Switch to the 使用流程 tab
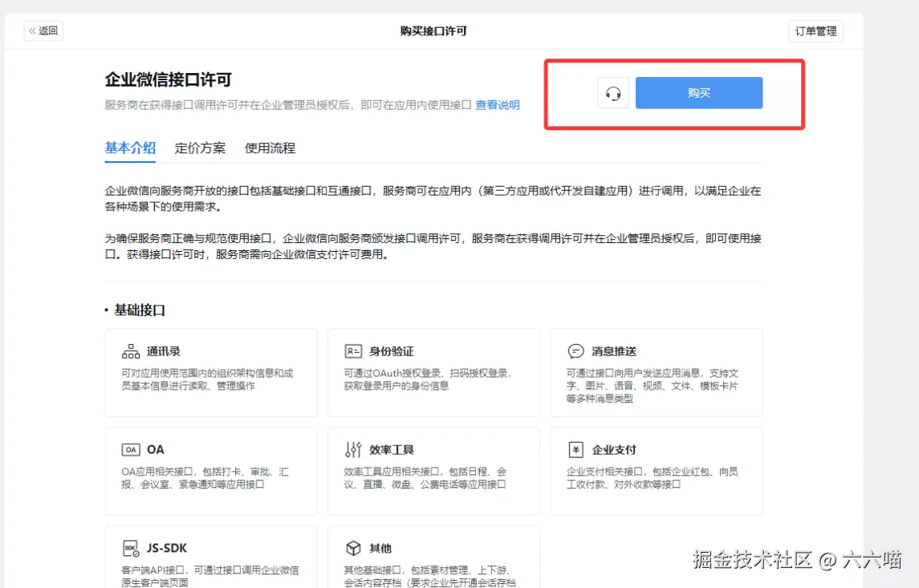This screenshot has height=588, width=919. pyautogui.click(x=270, y=148)
